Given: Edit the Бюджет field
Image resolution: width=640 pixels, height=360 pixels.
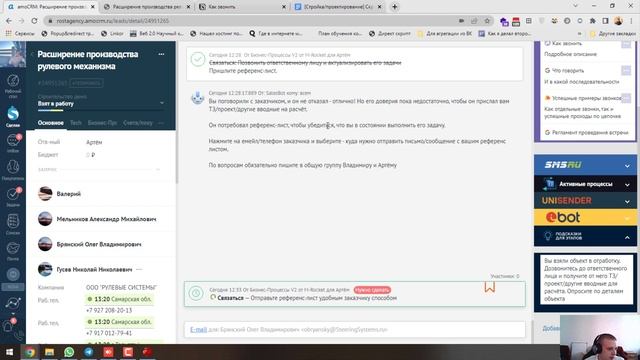Looking at the screenshot, I should pos(91,155).
